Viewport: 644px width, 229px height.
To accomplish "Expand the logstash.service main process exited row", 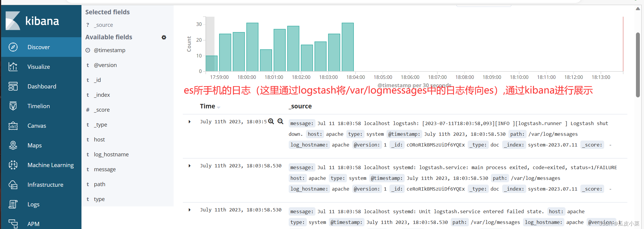I will [189, 166].
